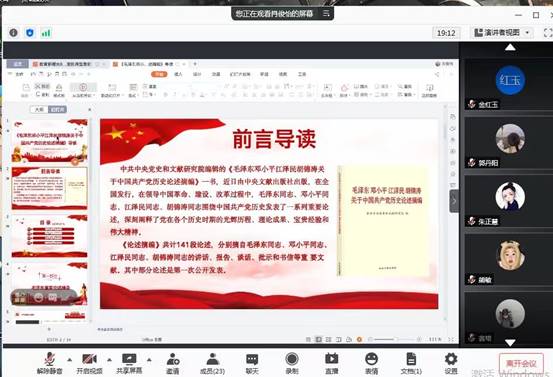Open the 演讲者视图 view dropdown

[x=503, y=33]
